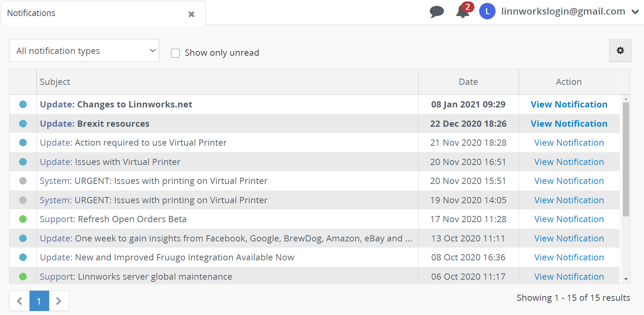Open 'Update: Brexit resources' subject
Image resolution: width=644 pixels, height=315 pixels.
(x=94, y=124)
